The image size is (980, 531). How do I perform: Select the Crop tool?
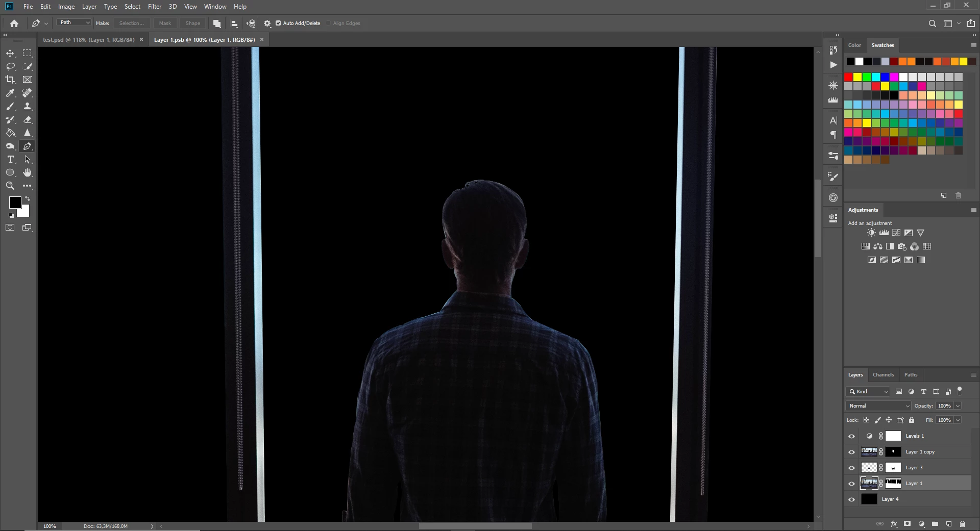pyautogui.click(x=10, y=80)
